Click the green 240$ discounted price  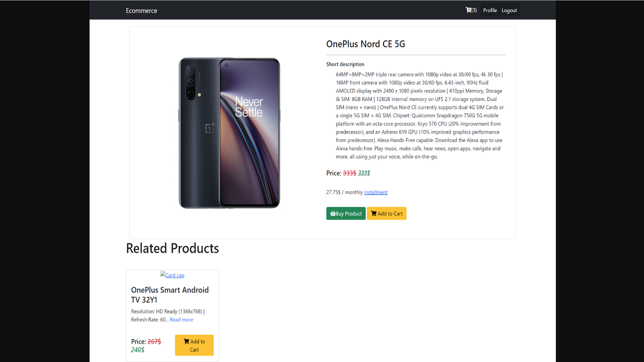pos(137,350)
